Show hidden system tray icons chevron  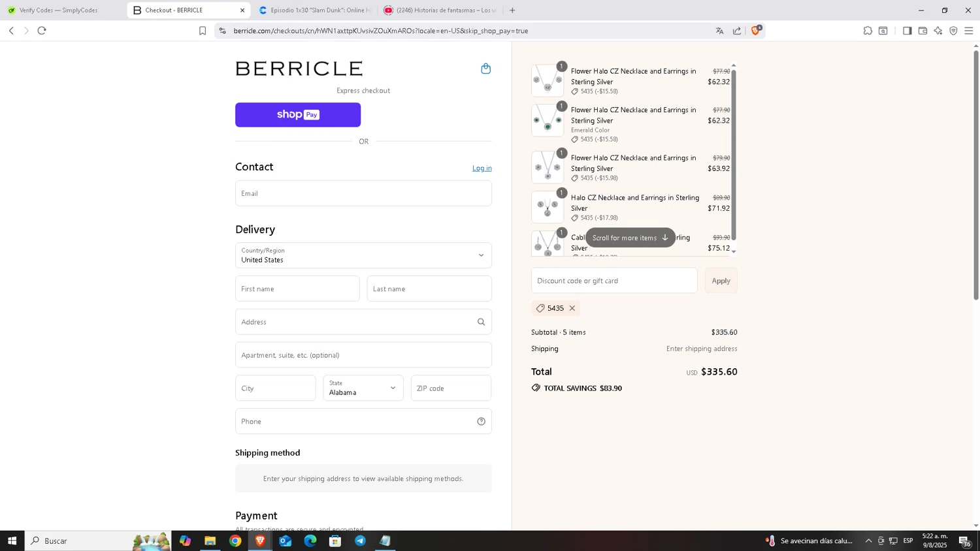click(x=868, y=541)
